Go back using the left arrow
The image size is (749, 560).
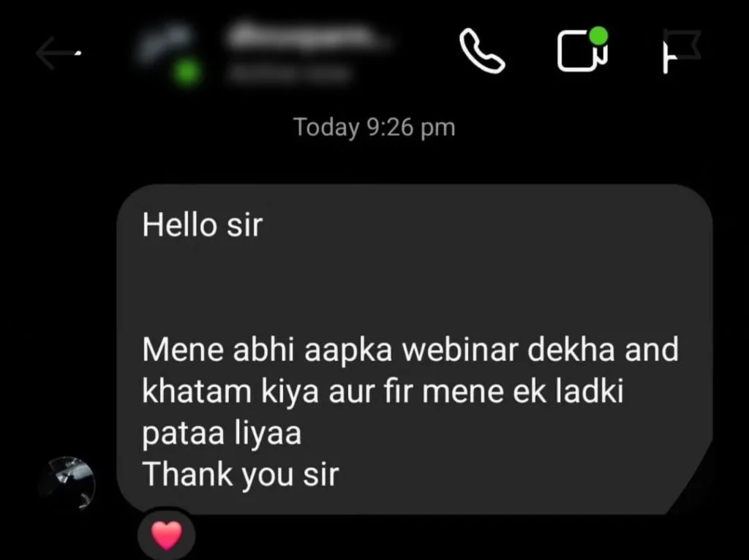click(57, 53)
